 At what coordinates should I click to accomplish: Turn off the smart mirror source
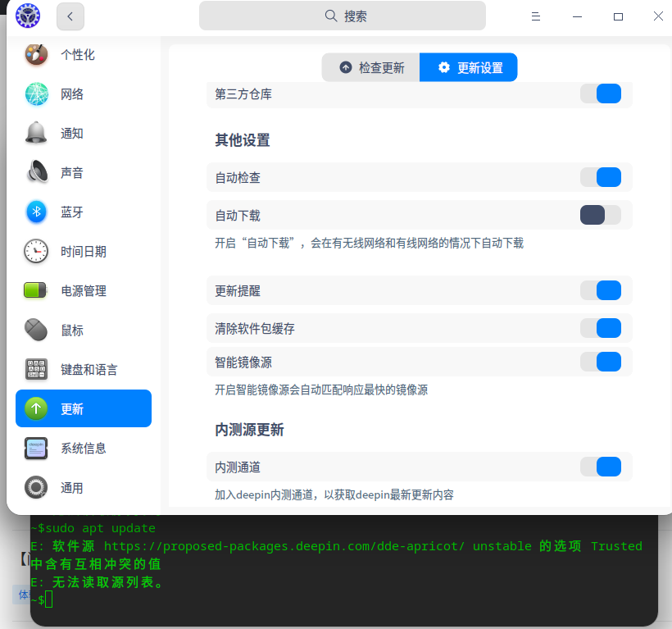click(601, 361)
